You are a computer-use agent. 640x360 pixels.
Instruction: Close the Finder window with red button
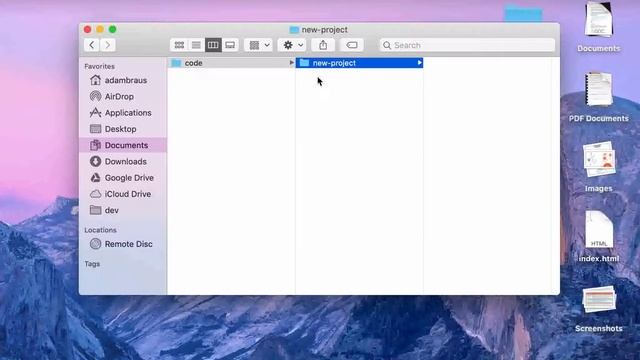click(87, 29)
